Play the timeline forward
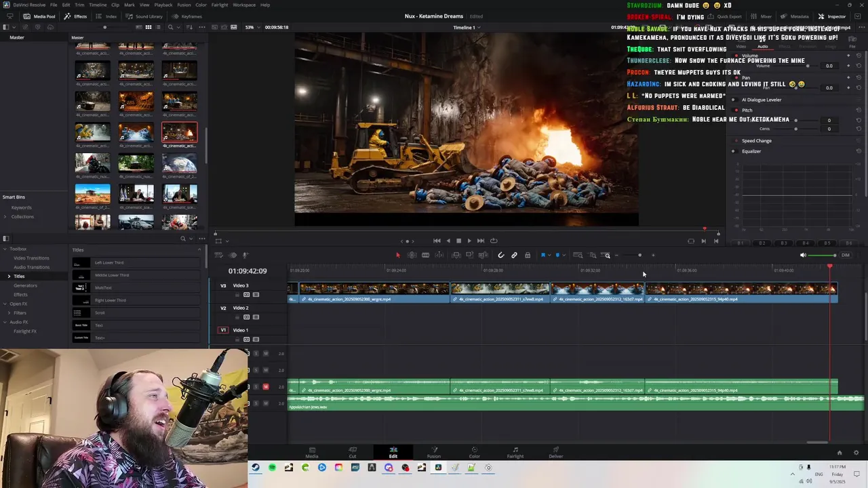Image resolution: width=868 pixels, height=488 pixels. (469, 241)
